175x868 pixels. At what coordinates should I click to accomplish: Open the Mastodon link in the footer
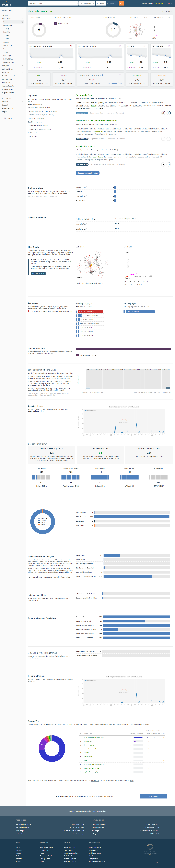tap(19, 859)
